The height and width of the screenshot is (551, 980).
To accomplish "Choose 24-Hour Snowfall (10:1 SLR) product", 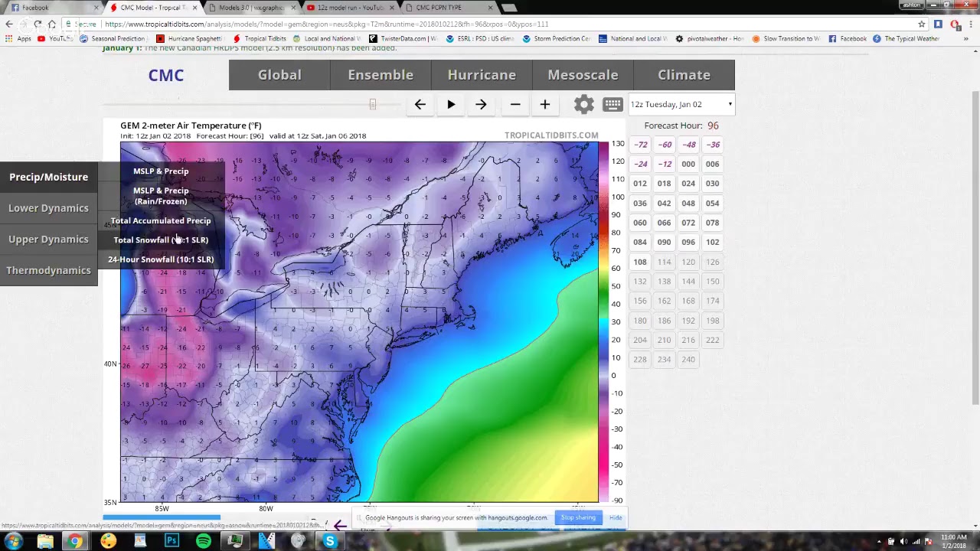I will tap(161, 259).
